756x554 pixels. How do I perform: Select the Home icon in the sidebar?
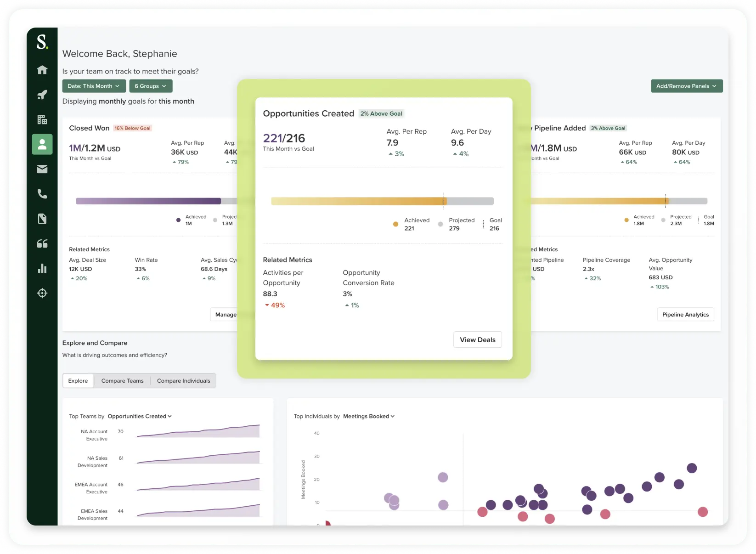(42, 69)
